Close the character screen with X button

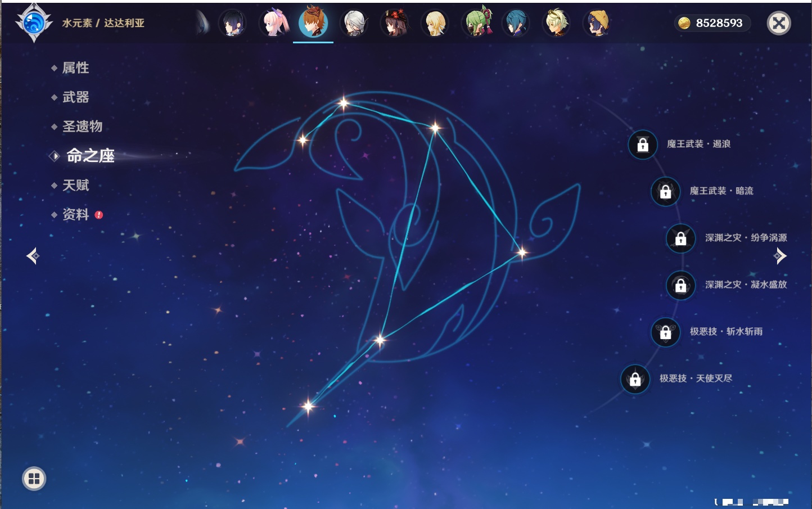779,23
